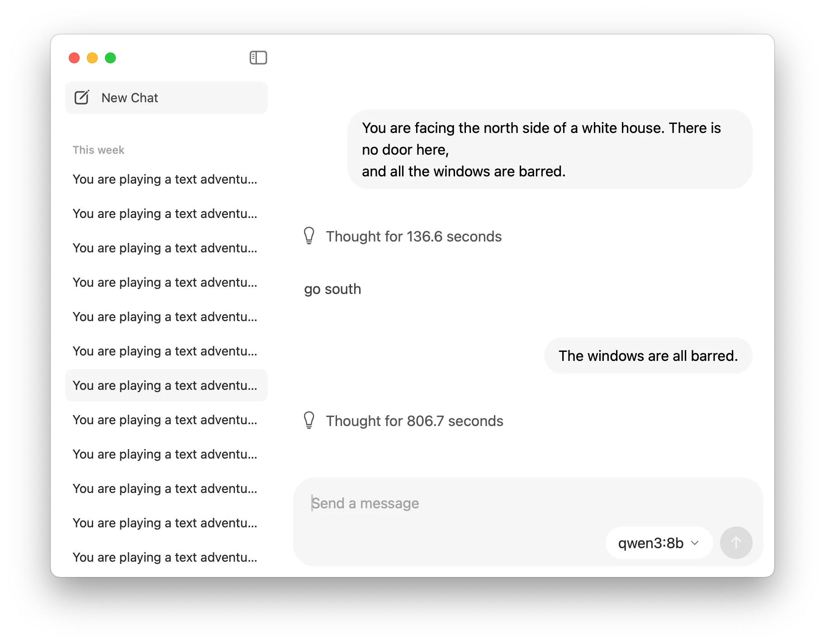This screenshot has height=644, width=825.
Task: Open the qwen3:8b model selector dropdown
Action: pyautogui.click(x=658, y=543)
